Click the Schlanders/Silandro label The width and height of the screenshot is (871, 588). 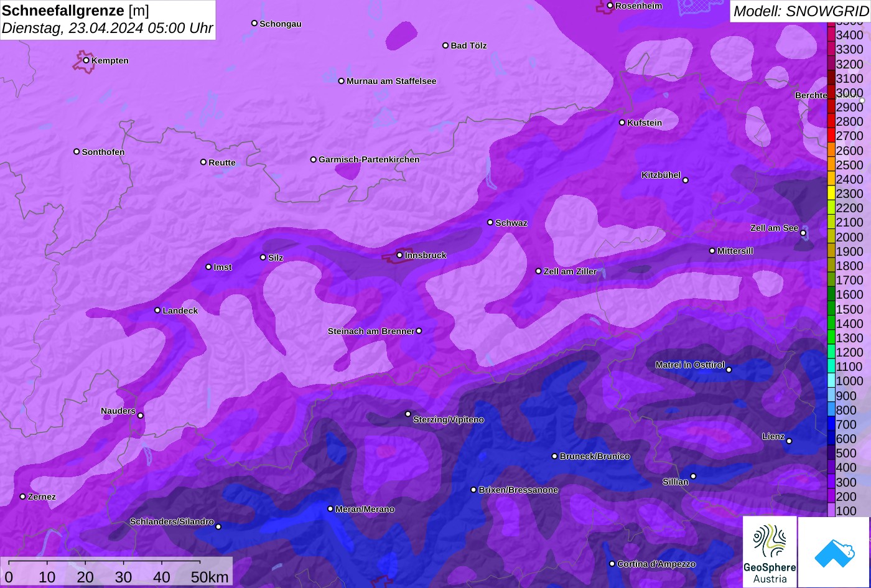pyautogui.click(x=172, y=522)
